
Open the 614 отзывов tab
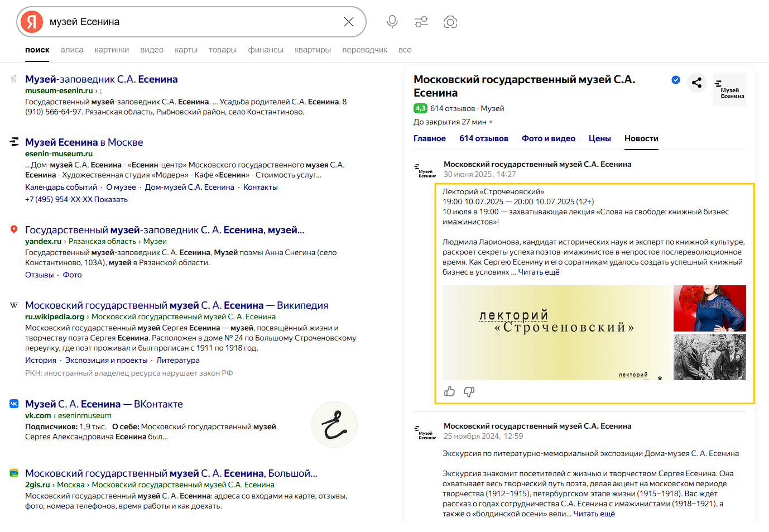click(x=483, y=138)
